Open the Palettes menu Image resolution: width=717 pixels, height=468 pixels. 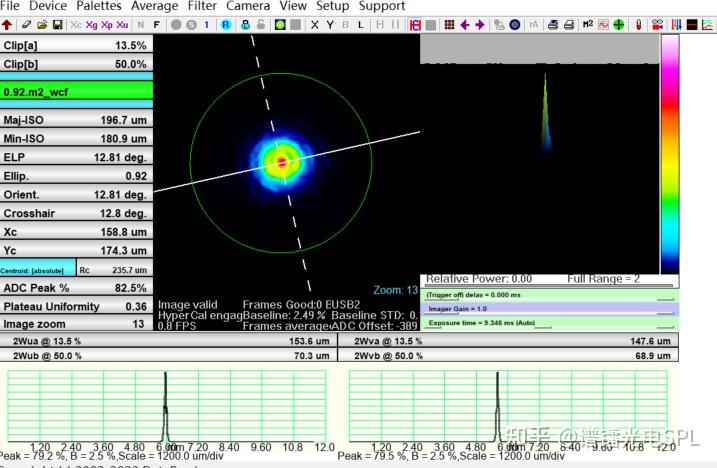[x=98, y=6]
